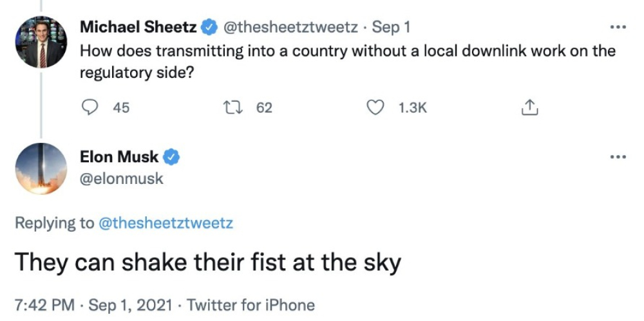
Task: Click the share icon on Sheetz's tweet
Action: (x=529, y=107)
